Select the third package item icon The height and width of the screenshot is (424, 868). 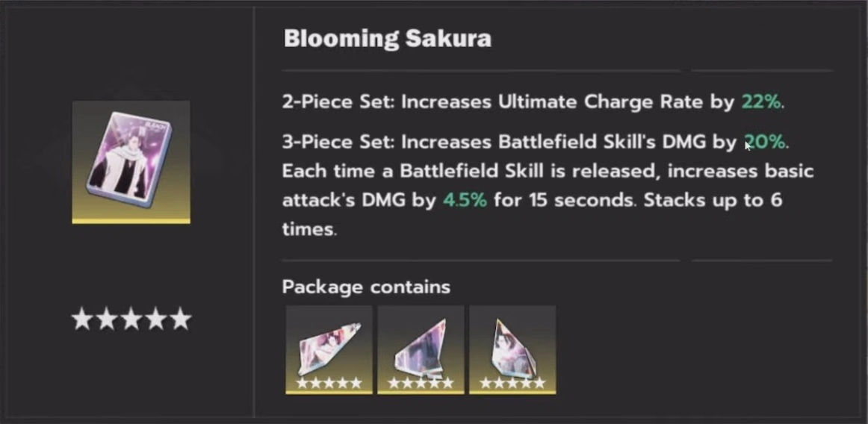pyautogui.click(x=512, y=345)
